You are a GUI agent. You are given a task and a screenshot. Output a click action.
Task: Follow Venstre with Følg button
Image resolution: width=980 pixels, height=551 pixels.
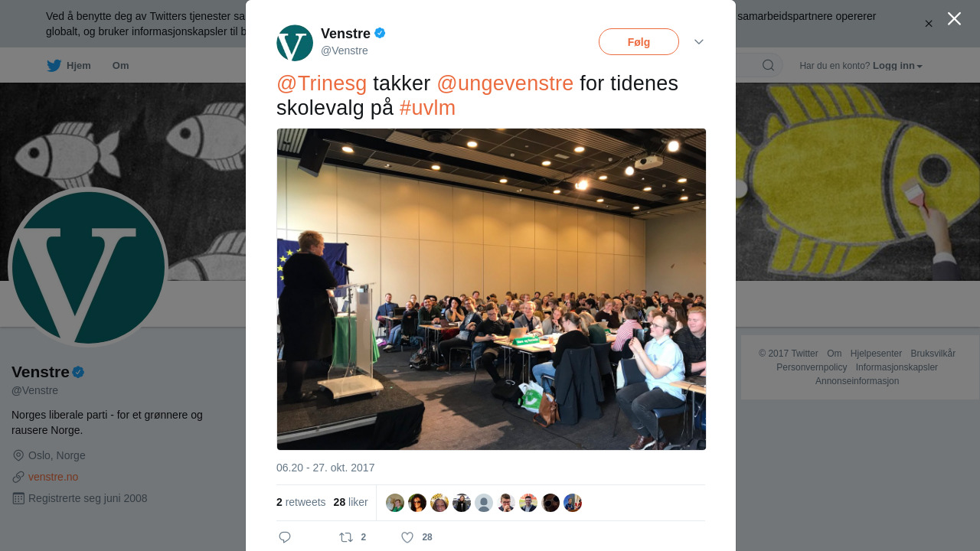pos(639,42)
